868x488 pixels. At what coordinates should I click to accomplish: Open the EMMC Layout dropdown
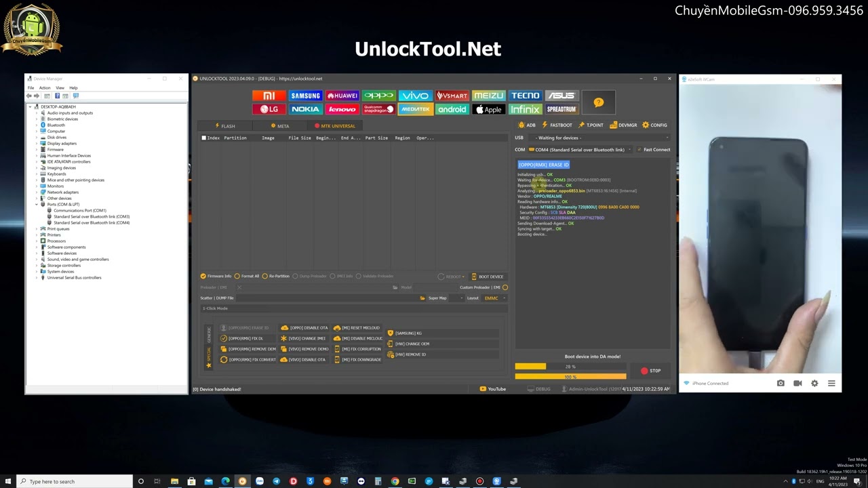[x=494, y=298]
